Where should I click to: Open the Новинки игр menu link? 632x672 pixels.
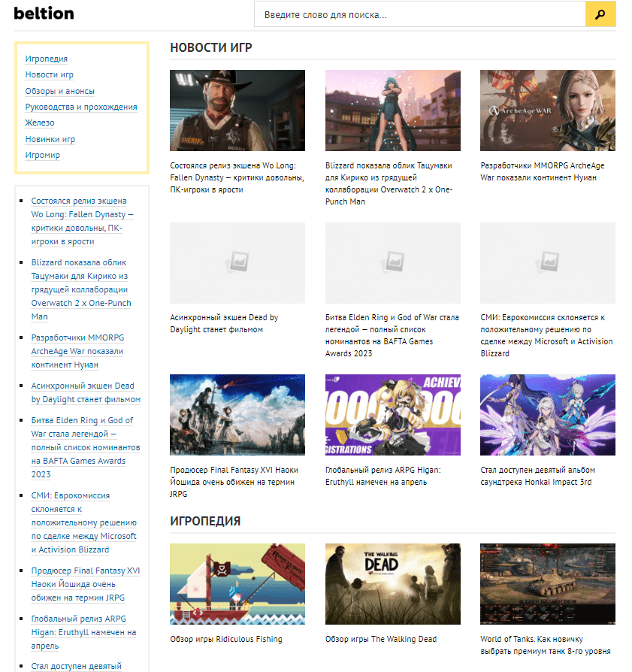[50, 139]
